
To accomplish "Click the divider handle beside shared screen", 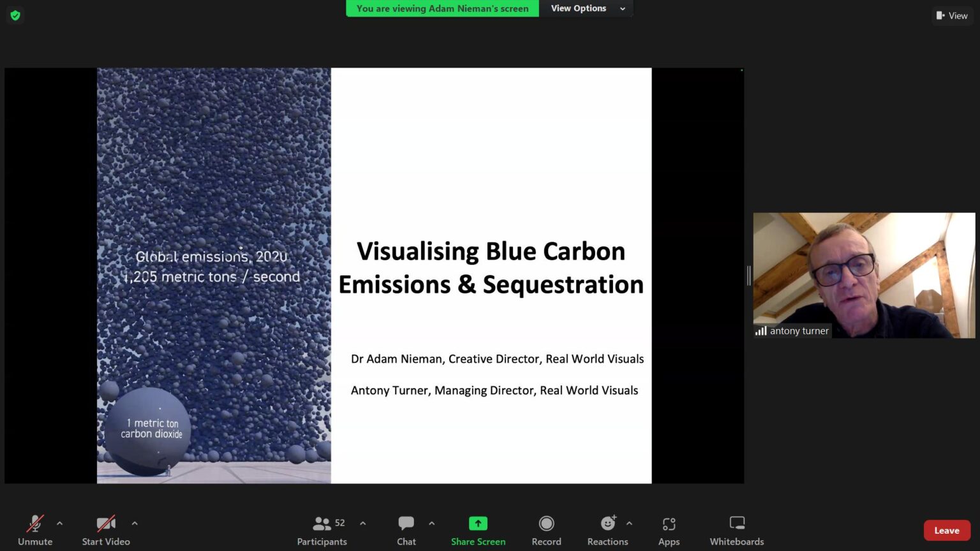I will 748,275.
